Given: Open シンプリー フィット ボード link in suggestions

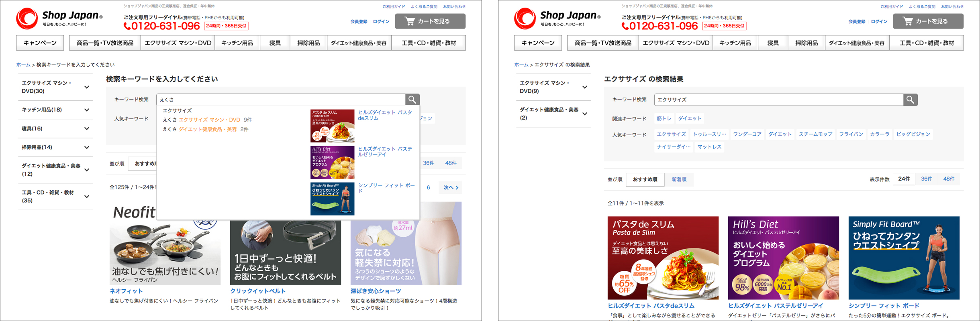Looking at the screenshot, I should [386, 188].
